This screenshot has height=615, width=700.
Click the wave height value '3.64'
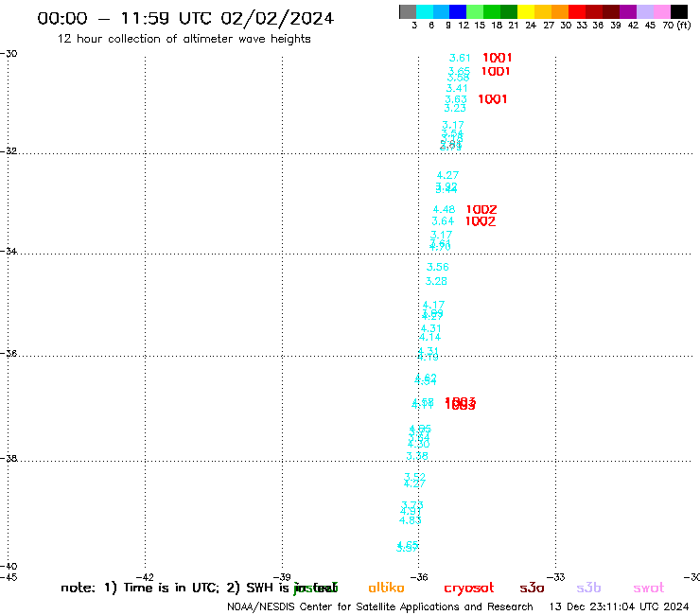pyautogui.click(x=443, y=221)
